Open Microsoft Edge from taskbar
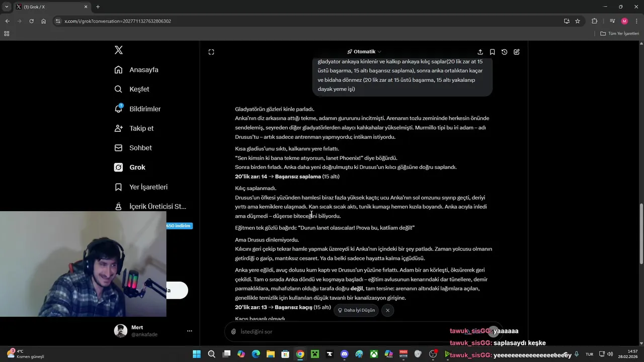 [x=256, y=354]
